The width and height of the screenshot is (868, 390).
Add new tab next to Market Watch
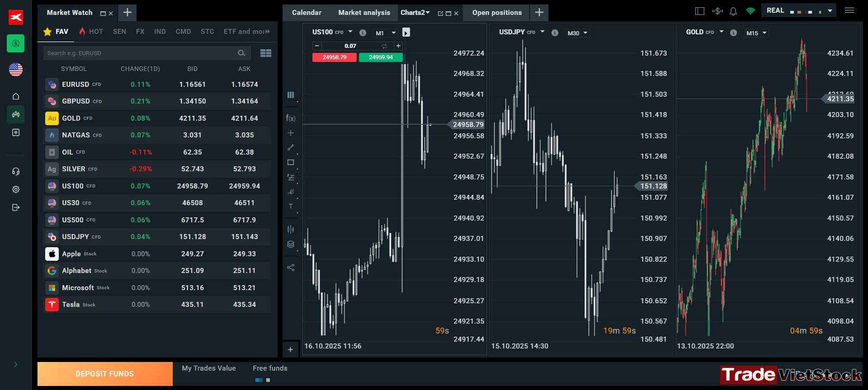pos(127,13)
